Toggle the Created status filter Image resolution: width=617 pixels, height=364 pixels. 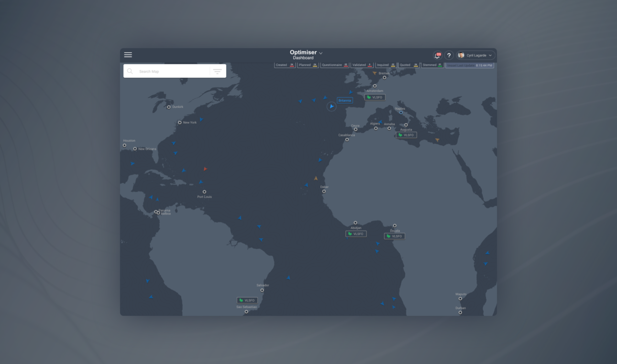[285, 65]
